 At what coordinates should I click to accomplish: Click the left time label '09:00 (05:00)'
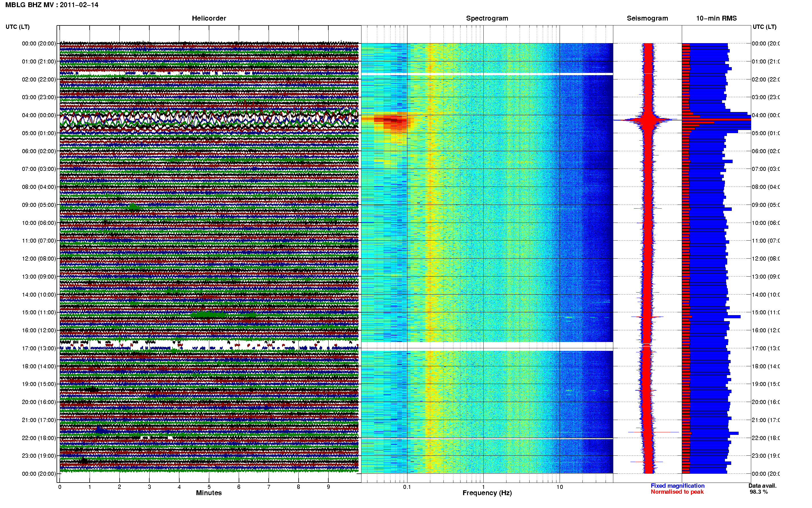coord(39,205)
